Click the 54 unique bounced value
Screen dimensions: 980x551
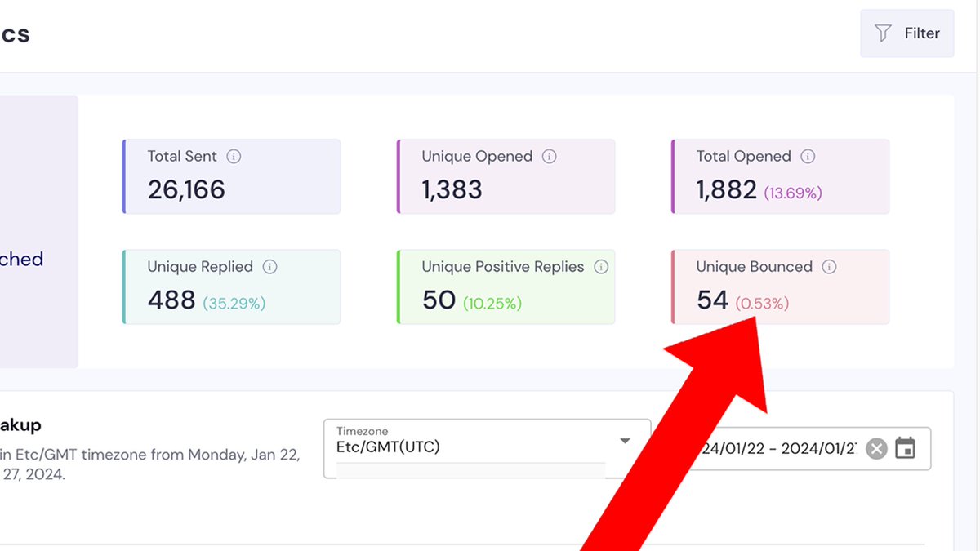coord(712,300)
